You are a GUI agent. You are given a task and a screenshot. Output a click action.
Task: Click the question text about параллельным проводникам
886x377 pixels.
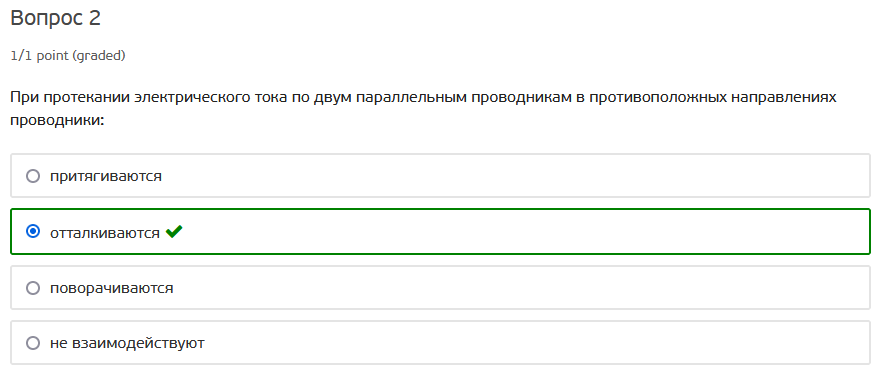423,109
